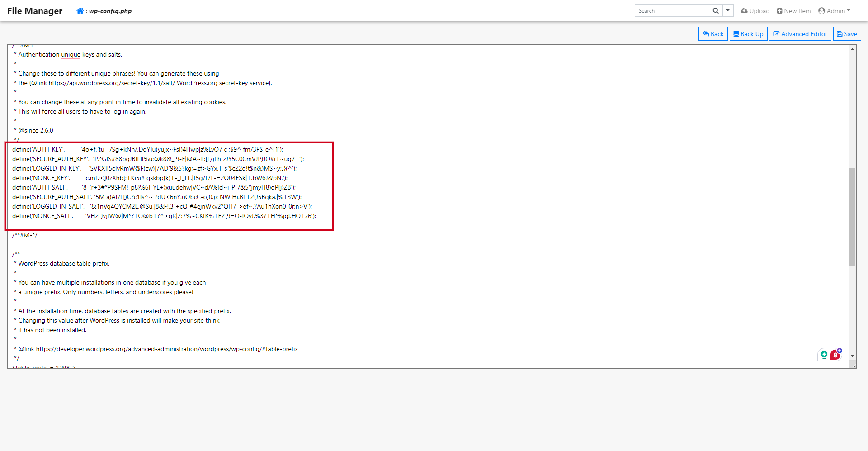Viewport: 868px width, 451px height.
Task: Expand the Admin account menu caret
Action: [849, 11]
